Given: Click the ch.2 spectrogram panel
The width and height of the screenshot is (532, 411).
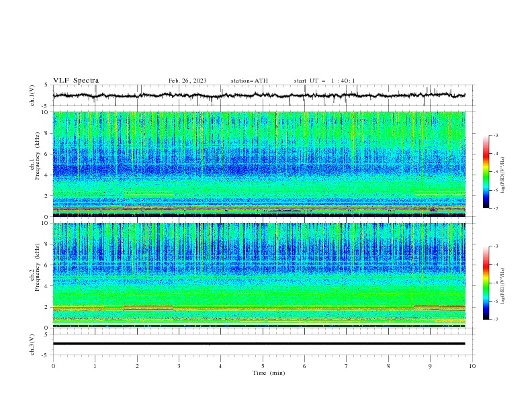Looking at the screenshot, I should [259, 275].
